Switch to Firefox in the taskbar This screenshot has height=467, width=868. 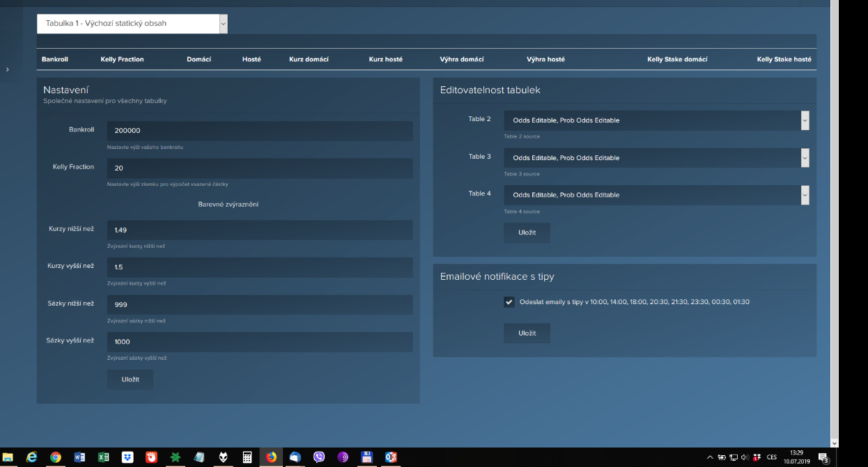[x=271, y=457]
